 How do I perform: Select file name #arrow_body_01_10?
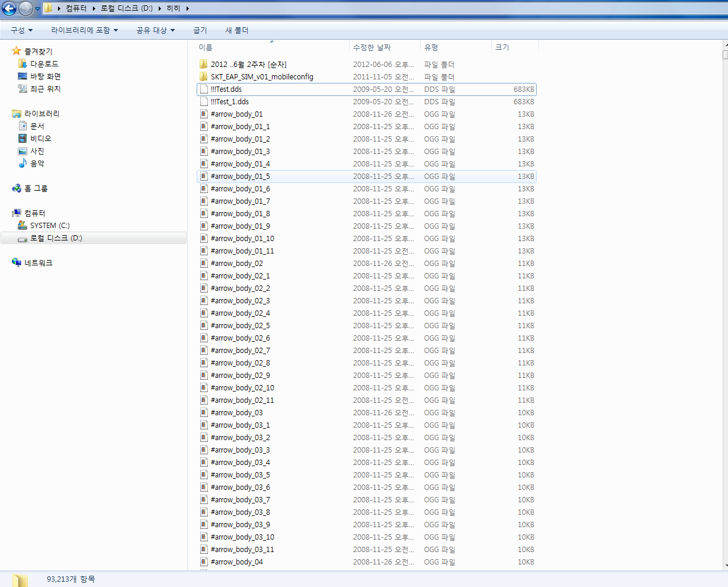point(242,238)
